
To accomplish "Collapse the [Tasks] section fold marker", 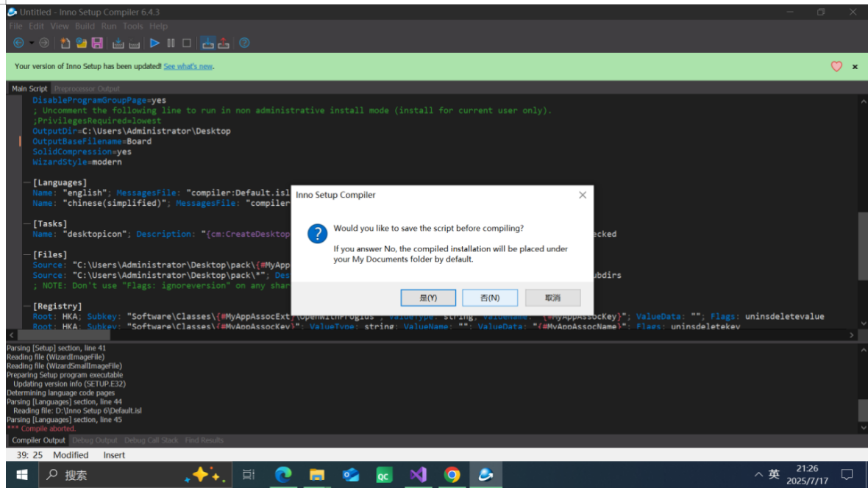I will (26, 223).
